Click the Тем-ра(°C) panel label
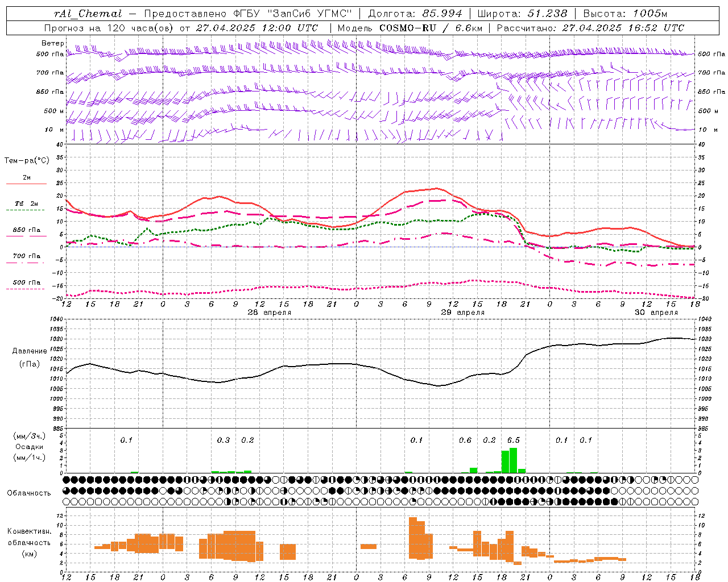The height and width of the screenshot is (582, 728). [x=27, y=160]
